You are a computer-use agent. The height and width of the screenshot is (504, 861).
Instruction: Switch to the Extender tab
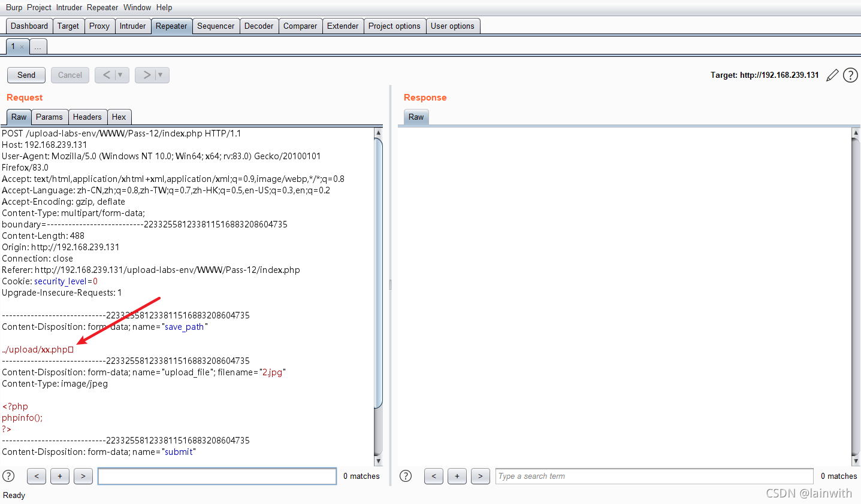click(x=343, y=26)
